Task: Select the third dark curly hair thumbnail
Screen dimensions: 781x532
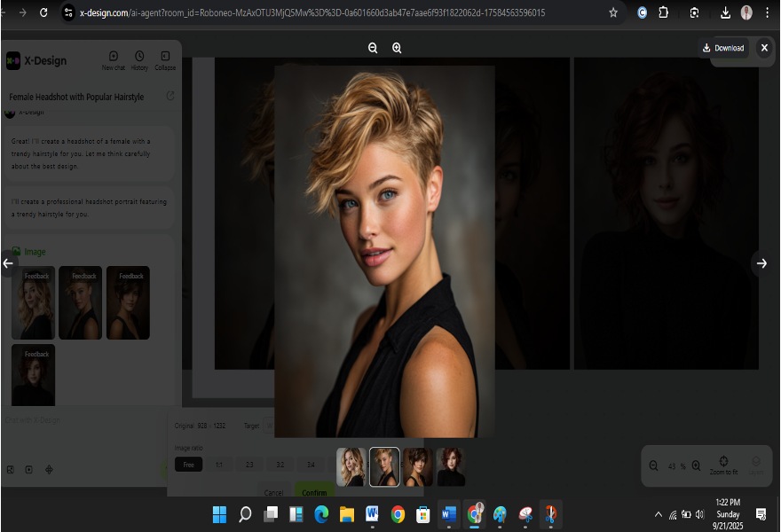Action: coord(418,466)
